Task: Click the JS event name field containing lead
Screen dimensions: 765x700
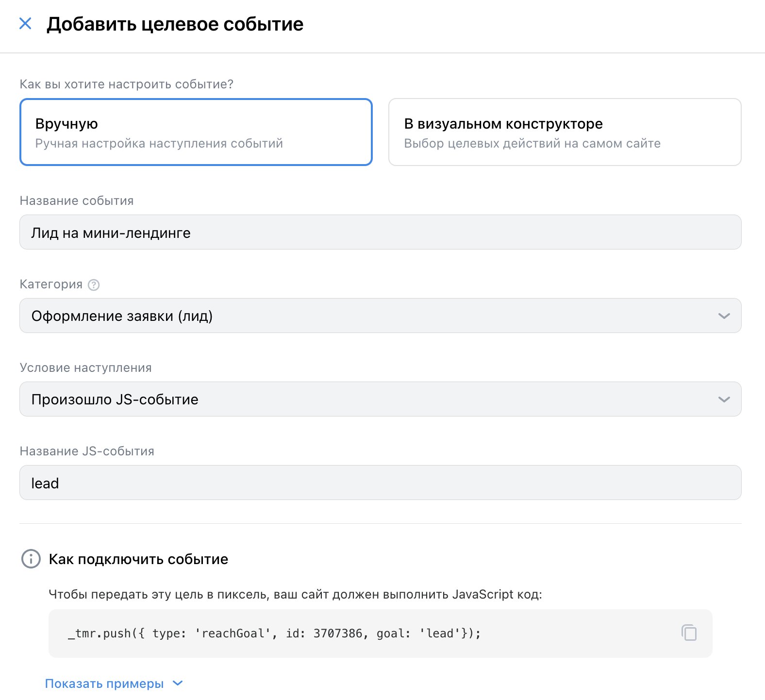Action: coord(380,483)
